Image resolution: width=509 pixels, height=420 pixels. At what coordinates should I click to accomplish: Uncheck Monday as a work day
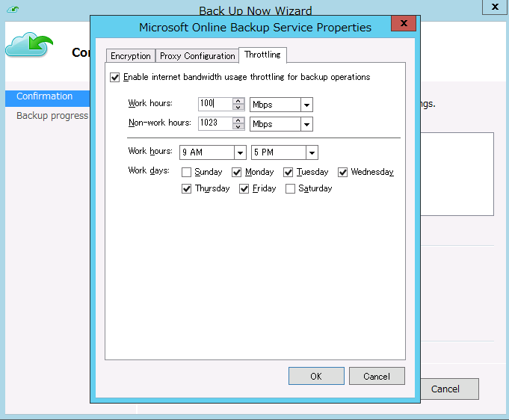237,172
